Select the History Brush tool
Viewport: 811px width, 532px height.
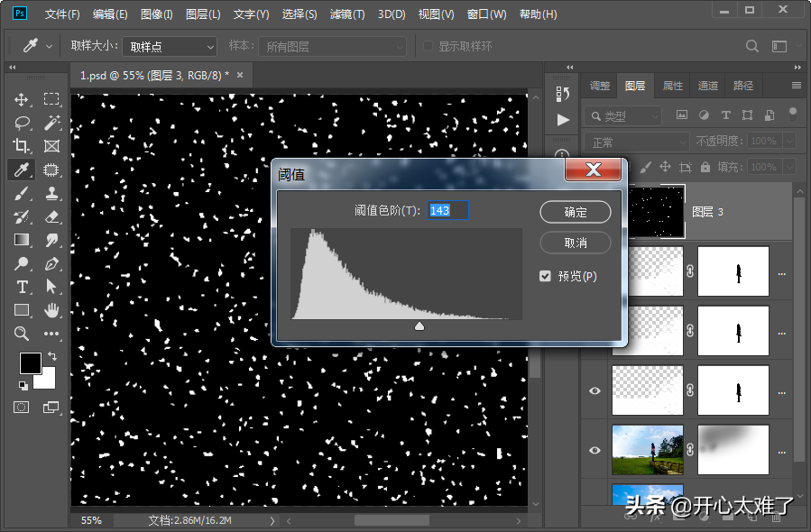click(x=22, y=216)
